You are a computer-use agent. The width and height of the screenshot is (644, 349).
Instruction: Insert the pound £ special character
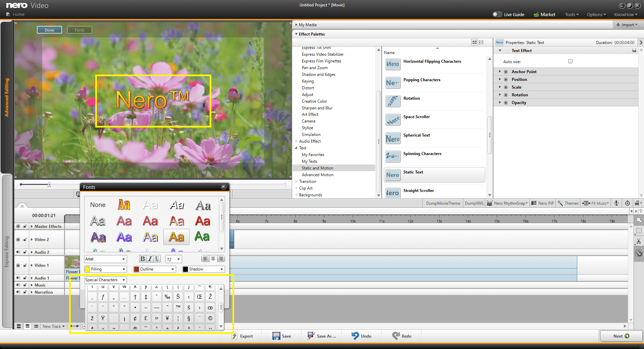[146, 318]
